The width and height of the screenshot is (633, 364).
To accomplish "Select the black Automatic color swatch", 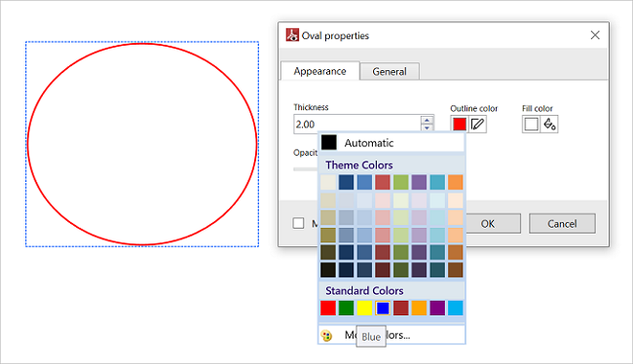I will pyautogui.click(x=328, y=142).
